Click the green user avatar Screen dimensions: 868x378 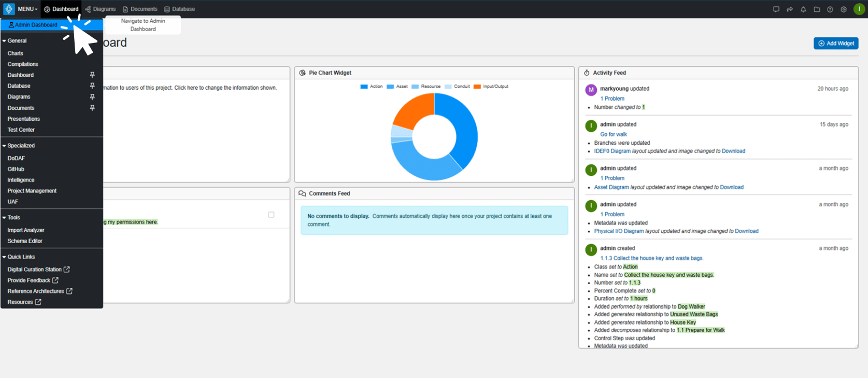pyautogui.click(x=859, y=9)
